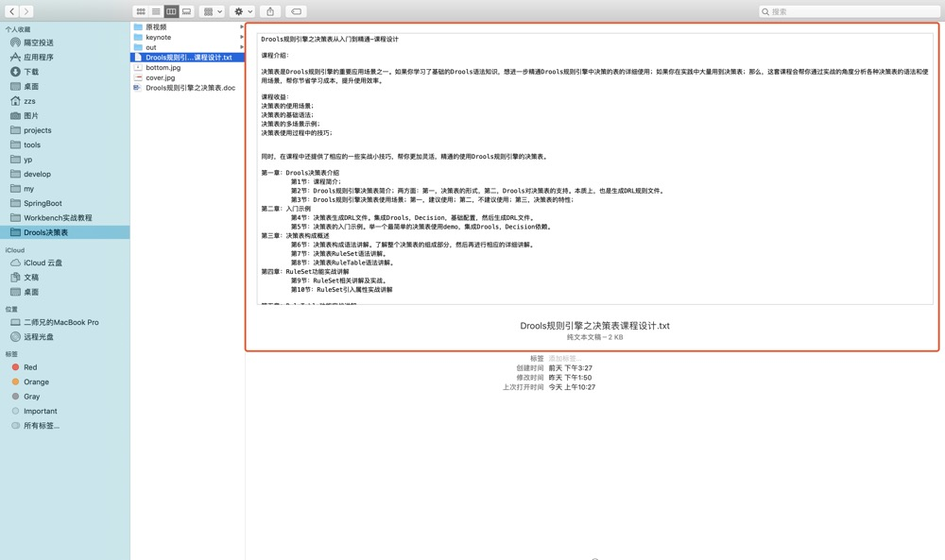Expand arrow next to keynote folder

tap(242, 37)
